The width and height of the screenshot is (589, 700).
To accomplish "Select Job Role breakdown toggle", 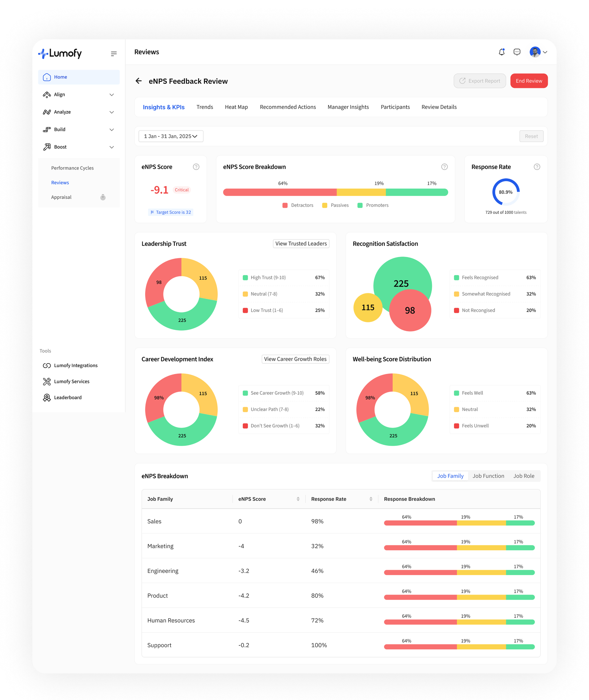I will (524, 476).
